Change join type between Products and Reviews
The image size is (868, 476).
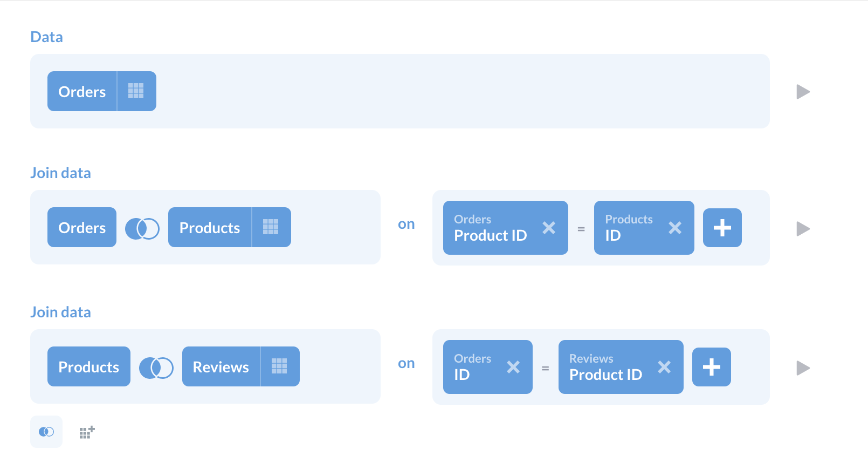click(x=156, y=368)
